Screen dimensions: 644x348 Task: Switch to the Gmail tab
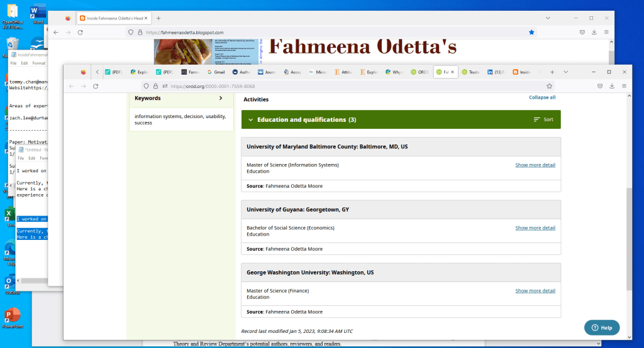[216, 72]
